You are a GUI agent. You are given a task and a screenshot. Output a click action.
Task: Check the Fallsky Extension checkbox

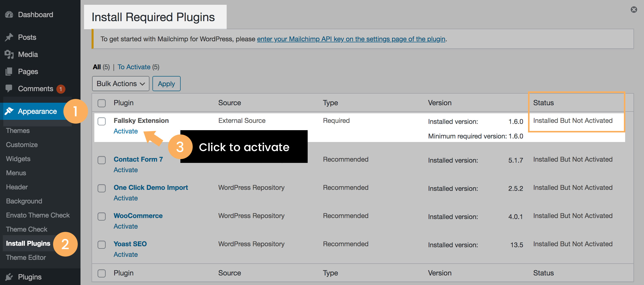tap(102, 121)
